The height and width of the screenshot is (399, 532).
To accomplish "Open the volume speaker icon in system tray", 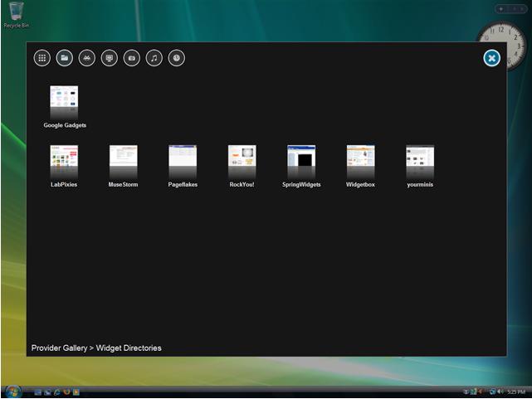I will pyautogui.click(x=500, y=392).
